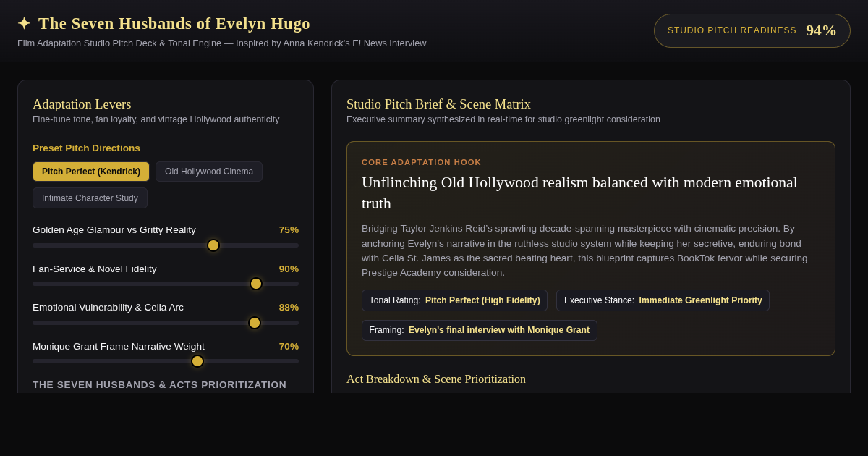
Task: Click the Bridging Taylor Jenkins Reid description paragraph
Action: 584,250
